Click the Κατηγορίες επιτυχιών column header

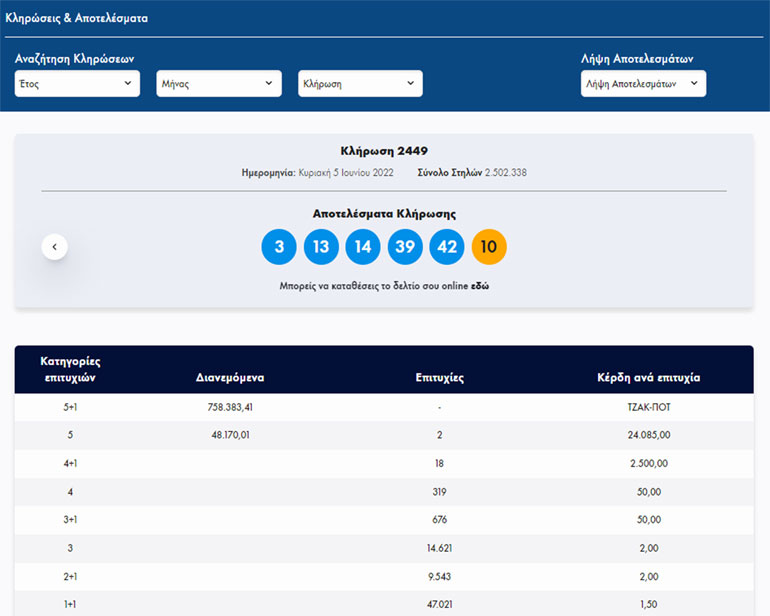70,369
